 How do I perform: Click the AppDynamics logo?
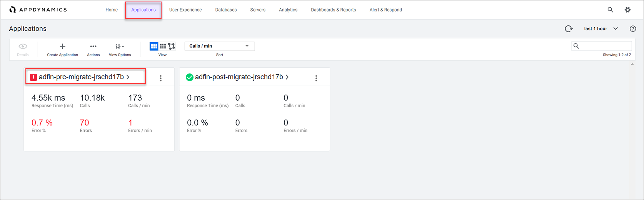tap(38, 10)
